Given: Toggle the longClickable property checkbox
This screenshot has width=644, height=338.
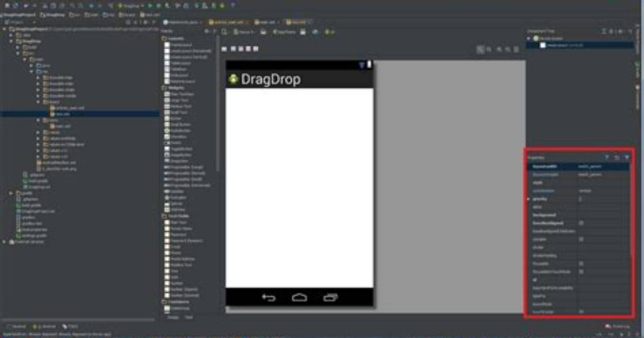Looking at the screenshot, I should [581, 312].
